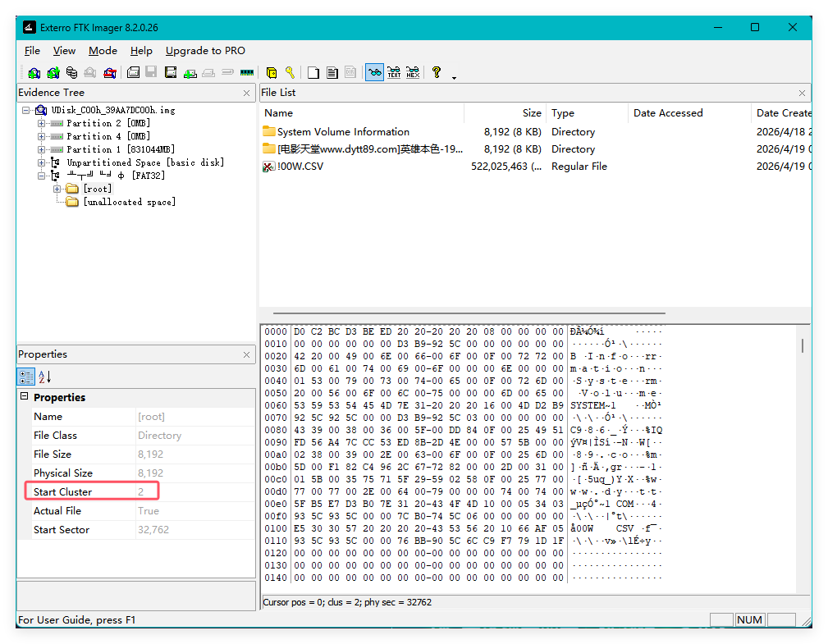Screen dimensions: 828x644
Task: Expand Partition 4 [0MB] node
Action: click(x=41, y=137)
